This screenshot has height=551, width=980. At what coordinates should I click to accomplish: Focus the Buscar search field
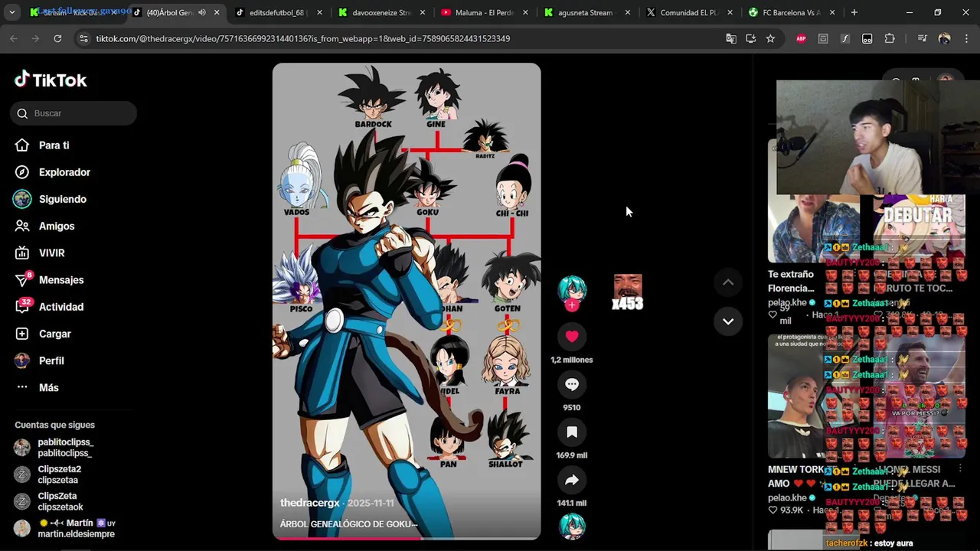(73, 113)
